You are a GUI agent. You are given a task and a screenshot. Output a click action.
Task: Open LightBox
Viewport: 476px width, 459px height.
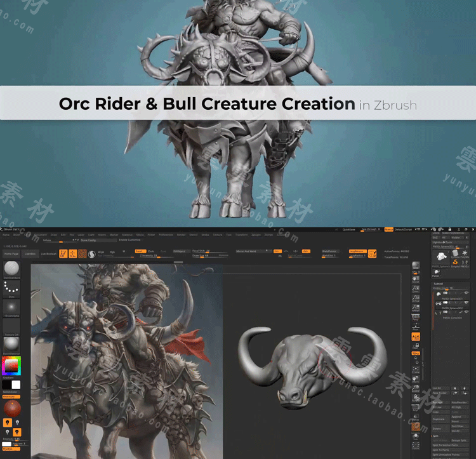30,254
